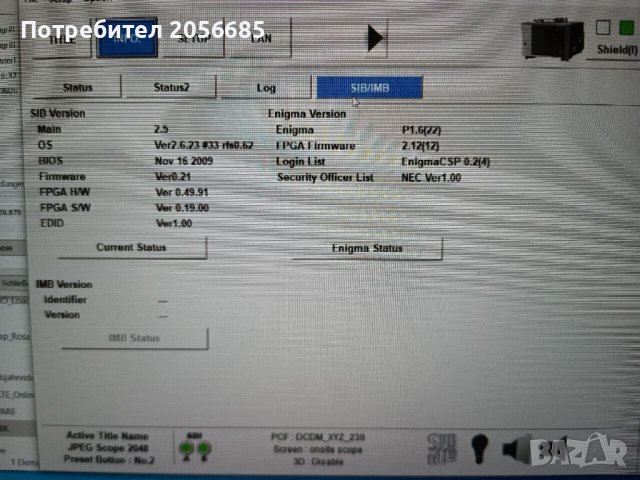Click Security Officer List value NEC Ver1.00
640x480 pixels.
pyautogui.click(x=431, y=178)
